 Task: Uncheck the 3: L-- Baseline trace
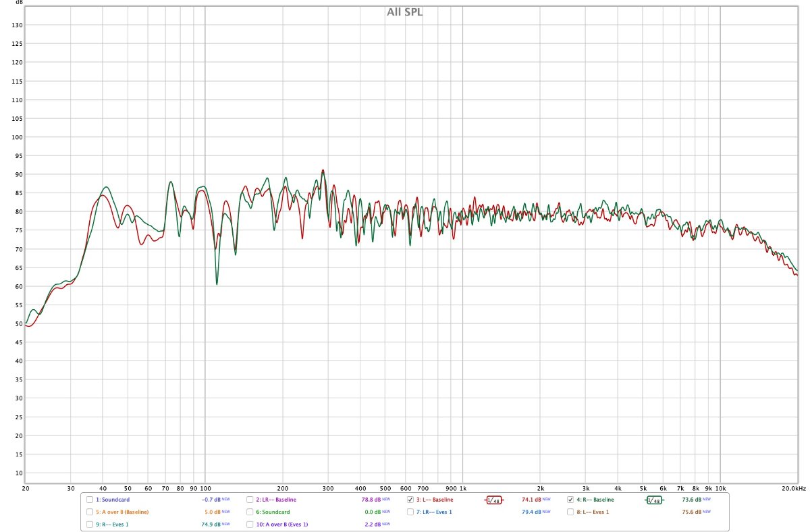point(410,500)
